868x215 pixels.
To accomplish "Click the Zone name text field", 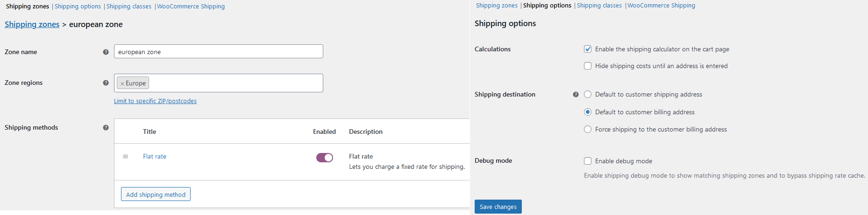I will click(x=218, y=51).
